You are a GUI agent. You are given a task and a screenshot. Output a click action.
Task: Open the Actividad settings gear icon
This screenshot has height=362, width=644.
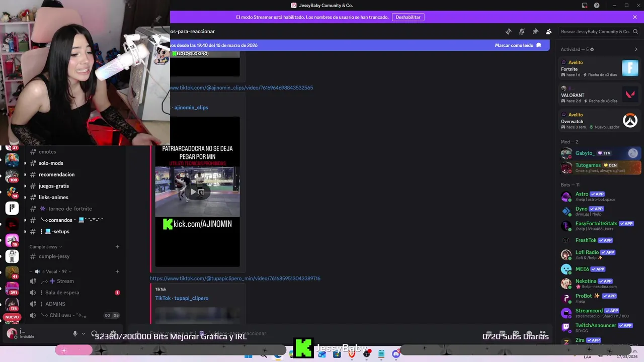click(592, 49)
